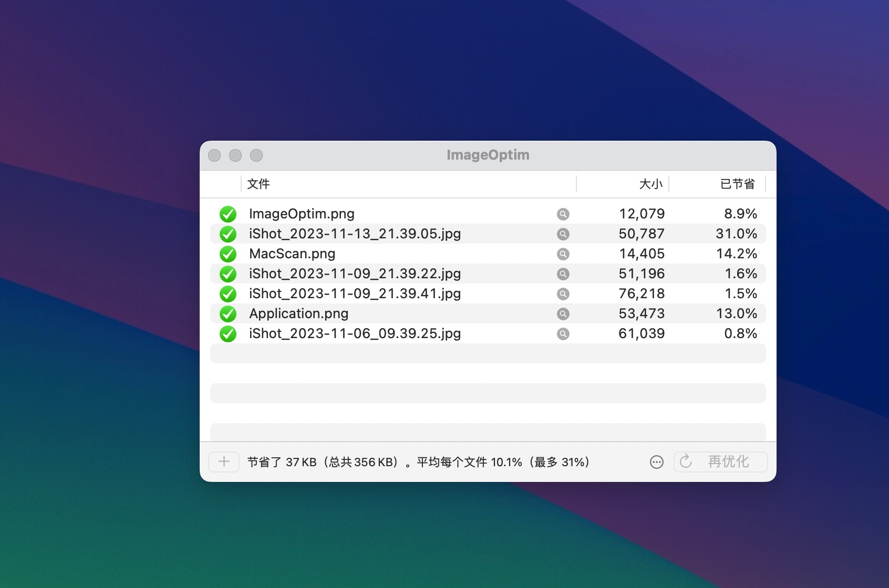
Task: Select the ImageOptim.png file row
Action: 302,214
